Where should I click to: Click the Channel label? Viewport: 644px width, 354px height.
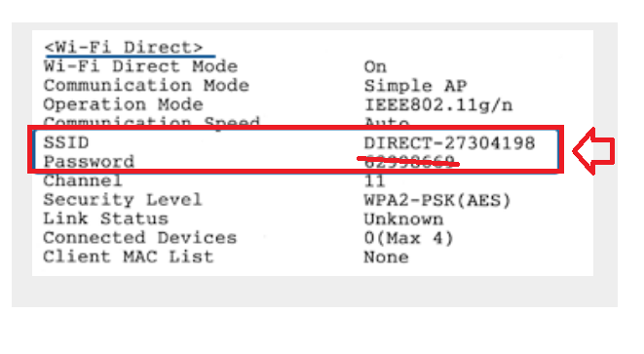(x=83, y=180)
